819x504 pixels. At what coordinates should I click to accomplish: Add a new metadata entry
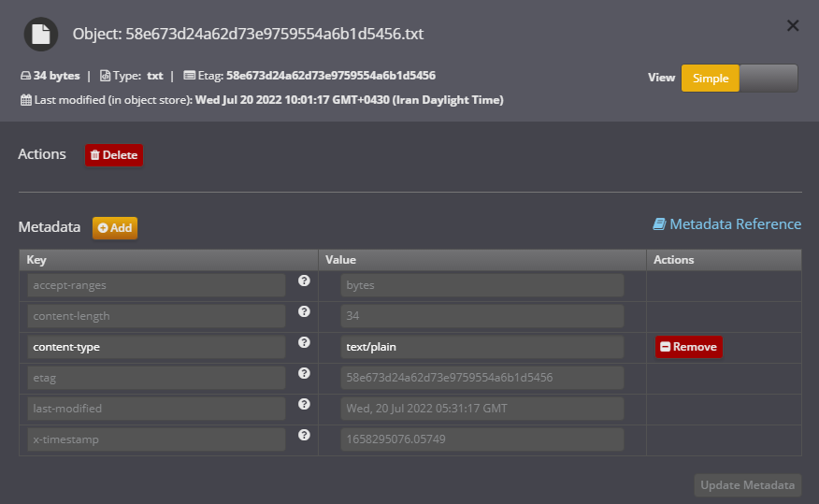coord(115,228)
